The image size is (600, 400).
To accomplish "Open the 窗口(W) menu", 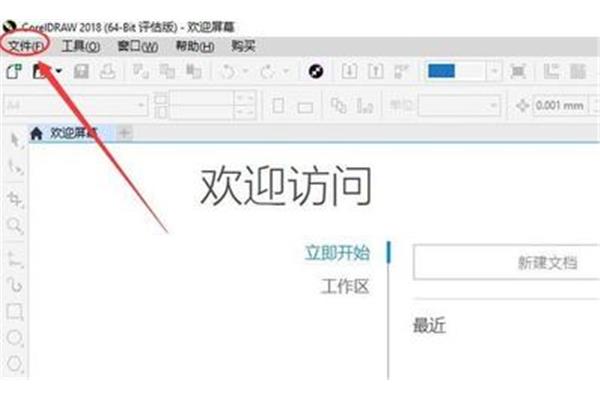I will (138, 46).
